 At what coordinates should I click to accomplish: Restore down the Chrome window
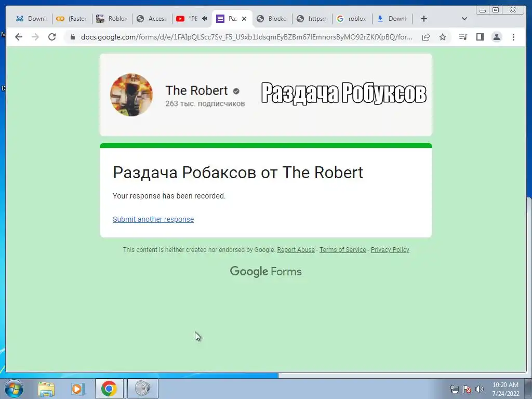point(496,10)
